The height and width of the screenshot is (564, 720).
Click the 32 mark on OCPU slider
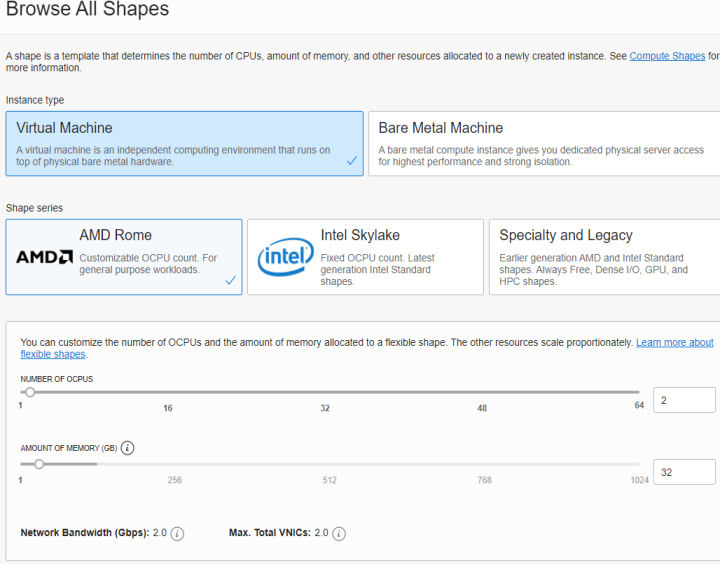pyautogui.click(x=325, y=408)
